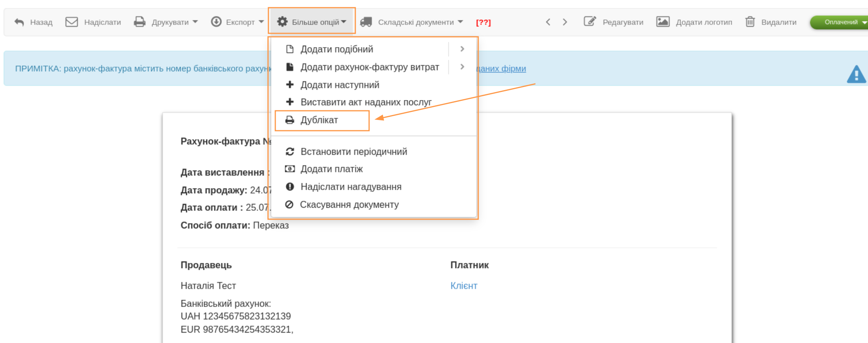Choose Встановити періодичний menu item

click(353, 152)
